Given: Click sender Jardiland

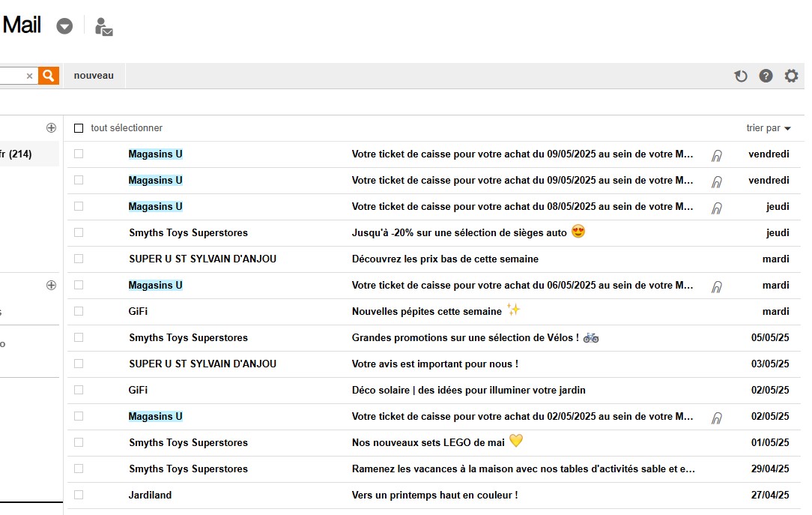Looking at the screenshot, I should coord(150,495).
